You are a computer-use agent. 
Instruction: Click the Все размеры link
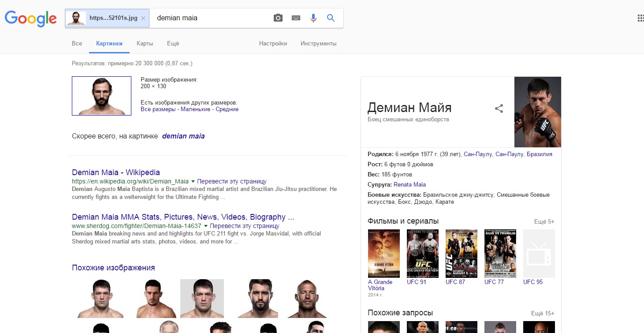158,109
